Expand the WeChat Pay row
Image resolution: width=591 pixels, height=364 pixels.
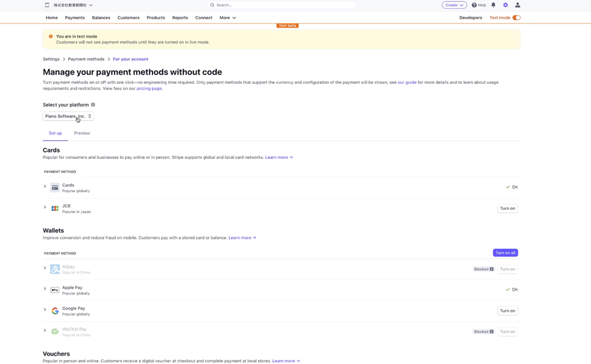tap(45, 331)
